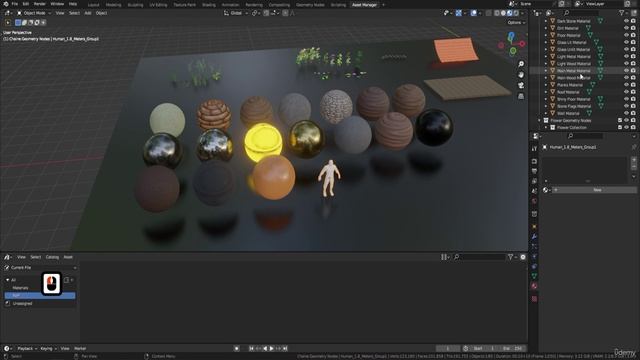Open the Object Mode dropdown
Image resolution: width=640 pixels, height=360 pixels.
(34, 13)
